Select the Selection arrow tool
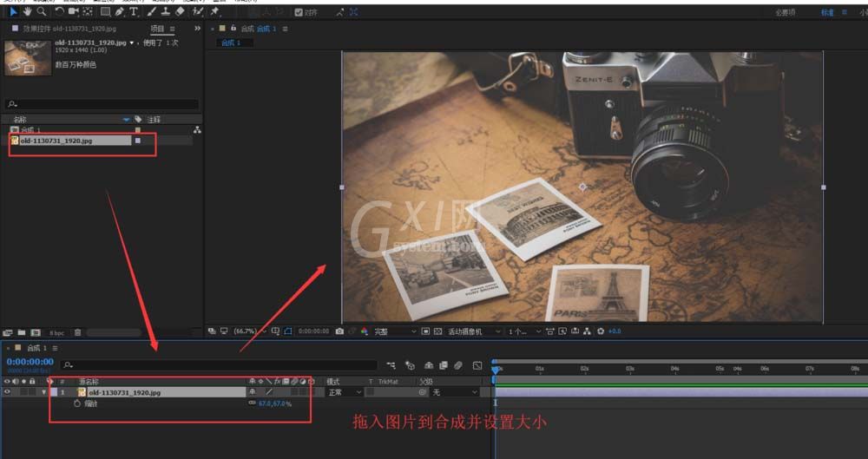 pyautogui.click(x=13, y=11)
